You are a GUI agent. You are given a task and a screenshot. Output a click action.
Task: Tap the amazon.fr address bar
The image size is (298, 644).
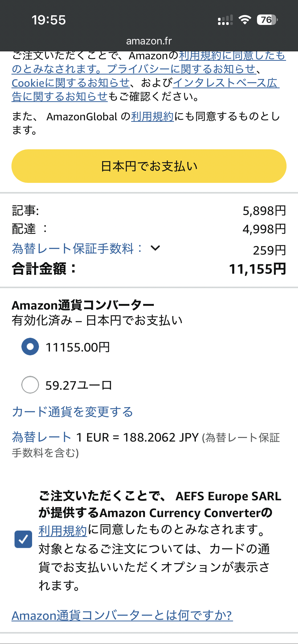(x=149, y=41)
